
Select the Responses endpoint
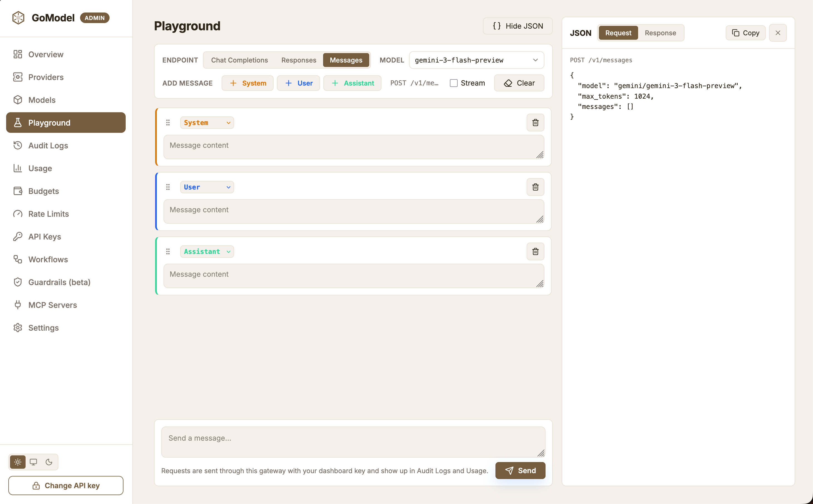click(298, 60)
